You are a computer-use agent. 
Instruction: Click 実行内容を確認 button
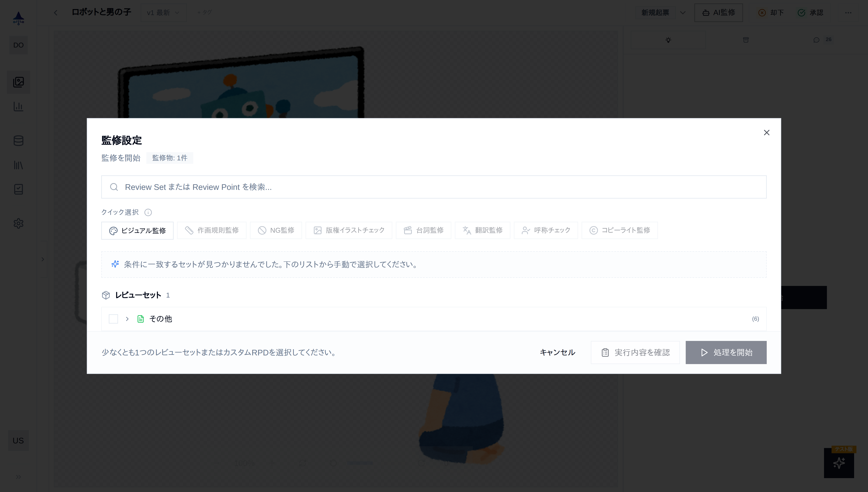click(635, 352)
